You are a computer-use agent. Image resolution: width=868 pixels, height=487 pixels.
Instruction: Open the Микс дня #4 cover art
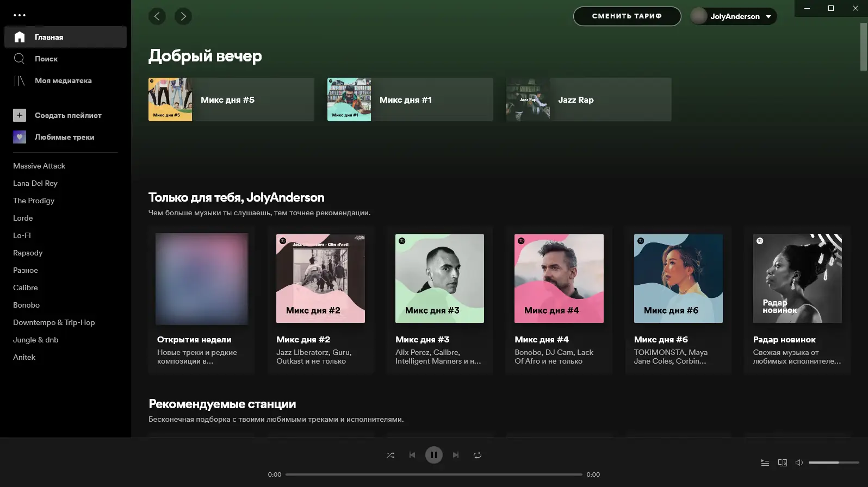click(x=559, y=279)
